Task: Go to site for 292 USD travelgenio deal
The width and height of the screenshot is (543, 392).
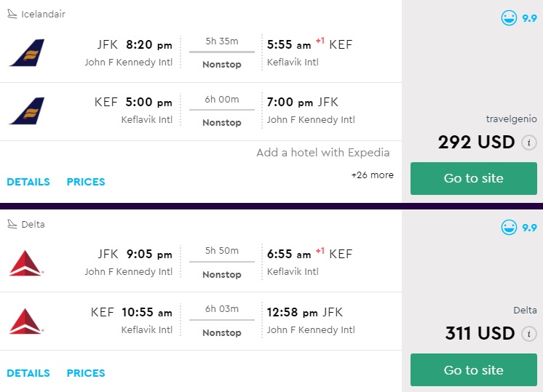Action: click(x=473, y=178)
